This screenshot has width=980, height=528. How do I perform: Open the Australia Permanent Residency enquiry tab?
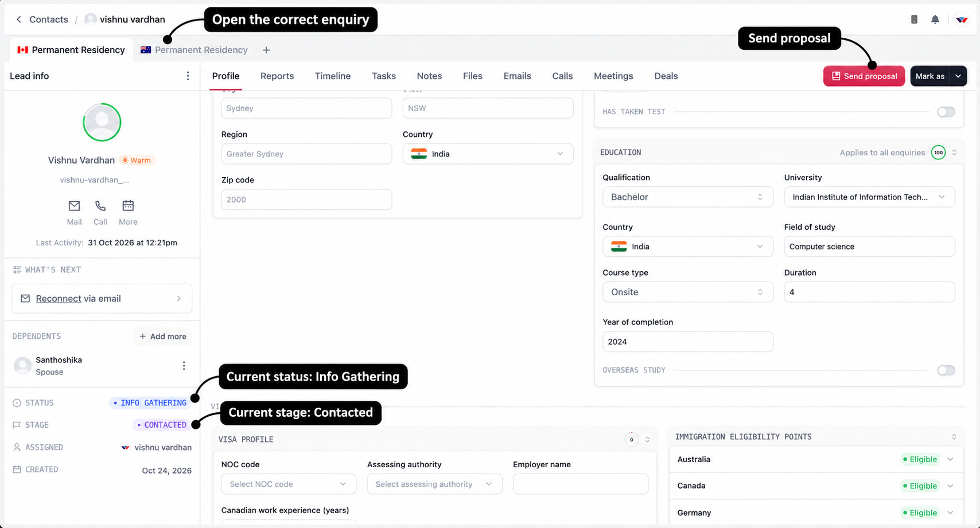click(195, 50)
